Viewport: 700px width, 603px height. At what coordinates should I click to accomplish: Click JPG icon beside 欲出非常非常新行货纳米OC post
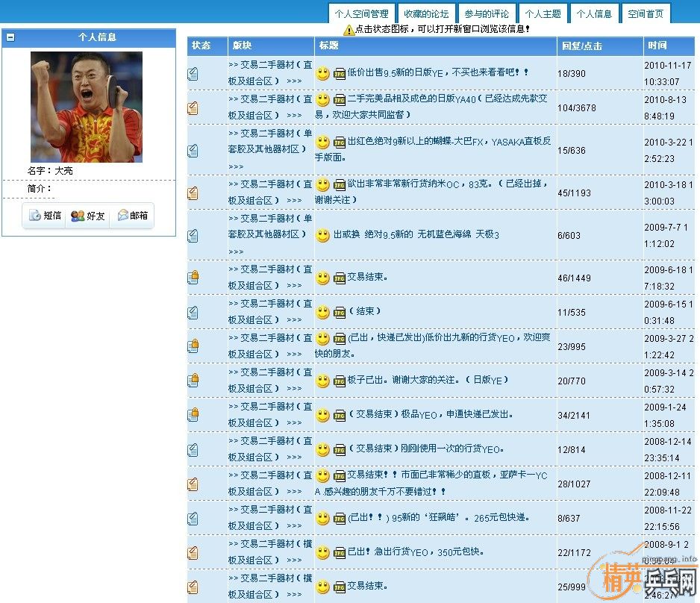pyautogui.click(x=340, y=185)
